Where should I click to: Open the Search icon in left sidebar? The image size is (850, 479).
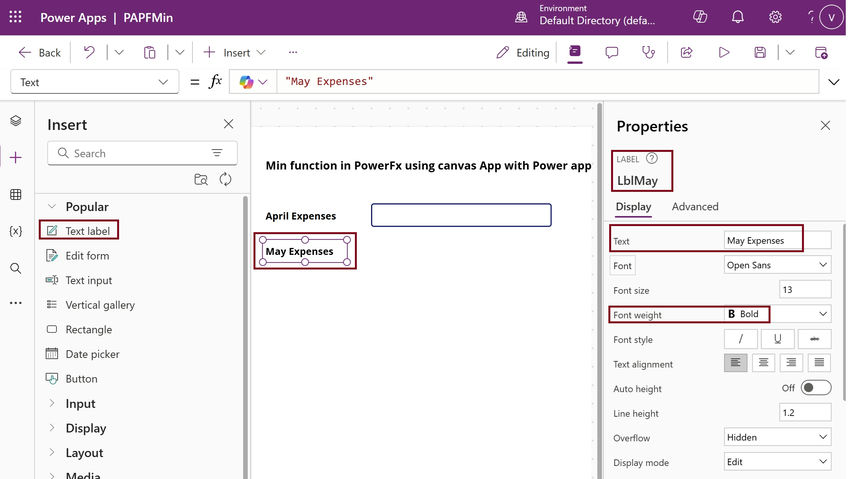[x=16, y=268]
